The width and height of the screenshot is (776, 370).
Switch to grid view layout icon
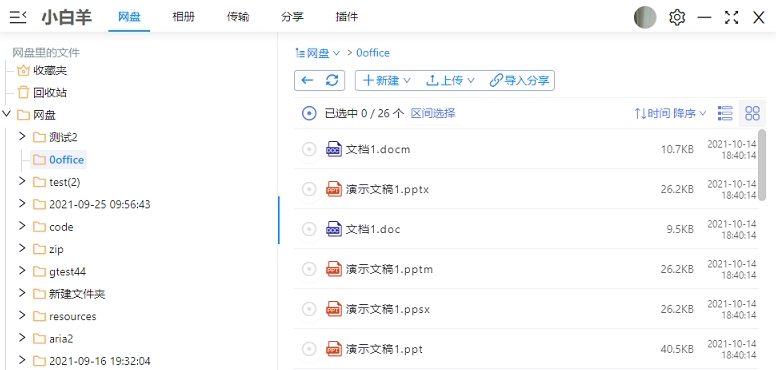click(752, 113)
